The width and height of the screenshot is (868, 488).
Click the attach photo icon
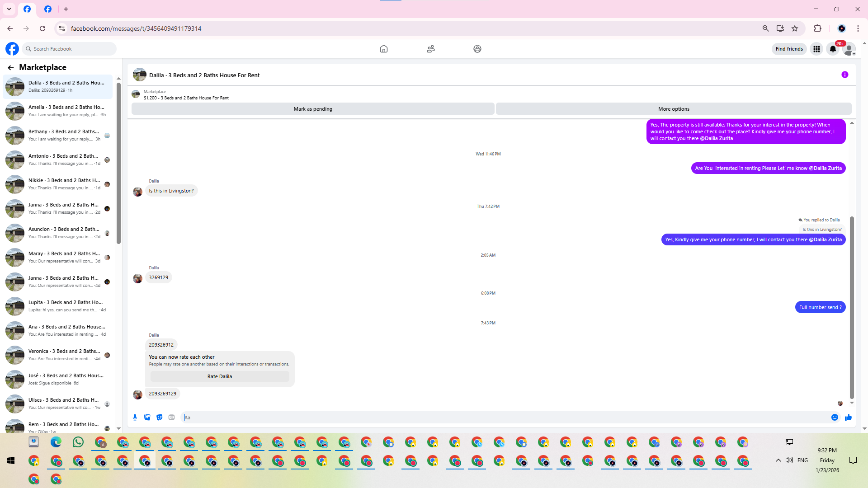click(x=147, y=418)
